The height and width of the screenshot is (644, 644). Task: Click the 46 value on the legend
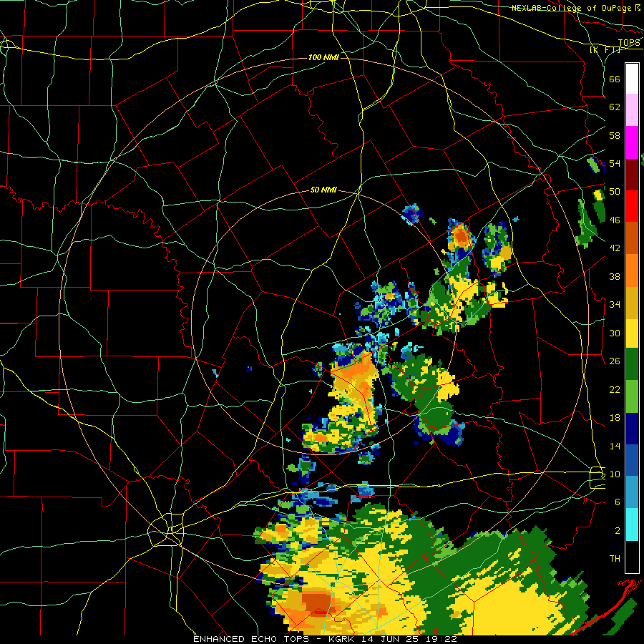point(615,220)
